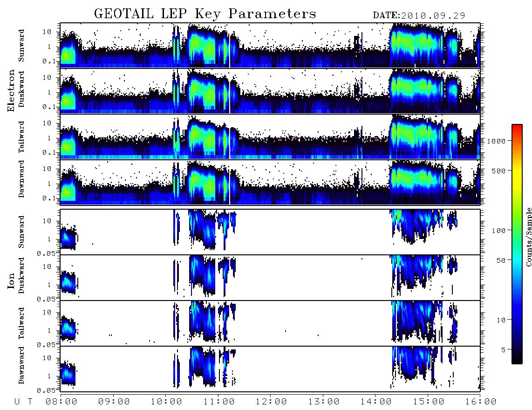
Task: Open the Ion Sunward spectrogram panel
Action: click(270, 232)
